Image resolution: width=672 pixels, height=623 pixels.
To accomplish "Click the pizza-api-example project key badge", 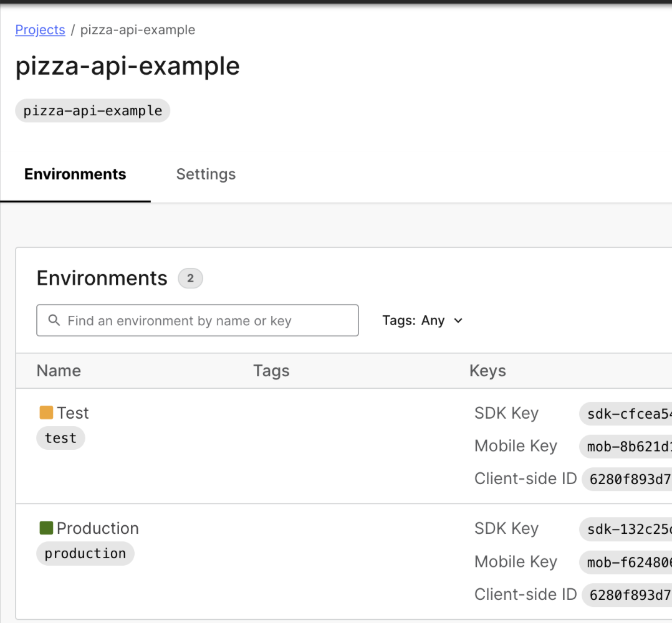I will tap(92, 110).
